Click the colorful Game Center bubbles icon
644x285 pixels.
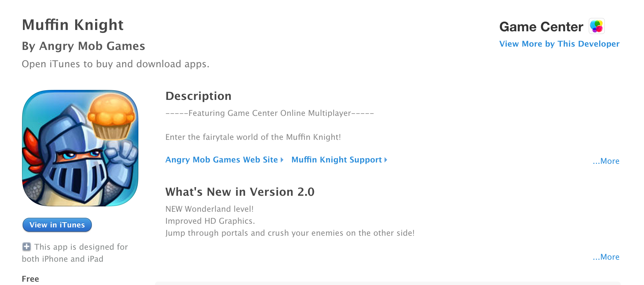[597, 27]
